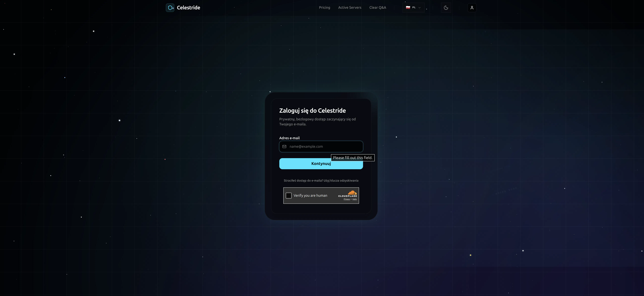Open the Cloudflare Privacy link
Screen dimensions: 644x296
[x=347, y=199]
